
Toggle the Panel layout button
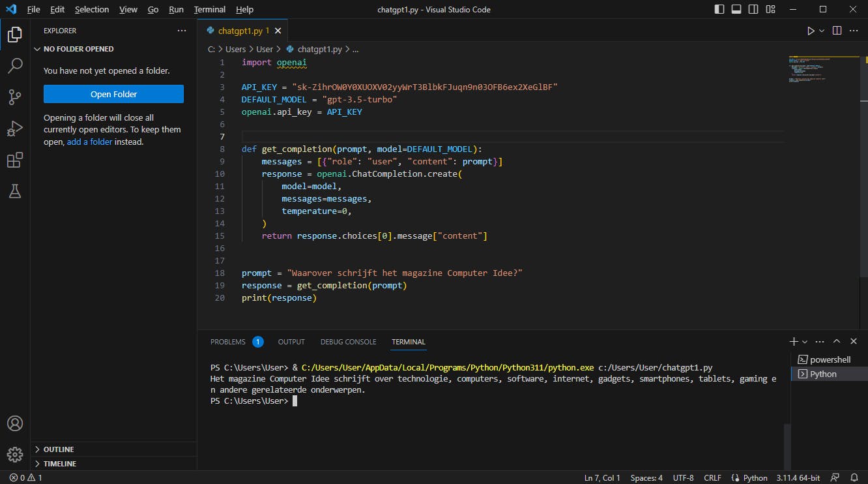point(736,10)
